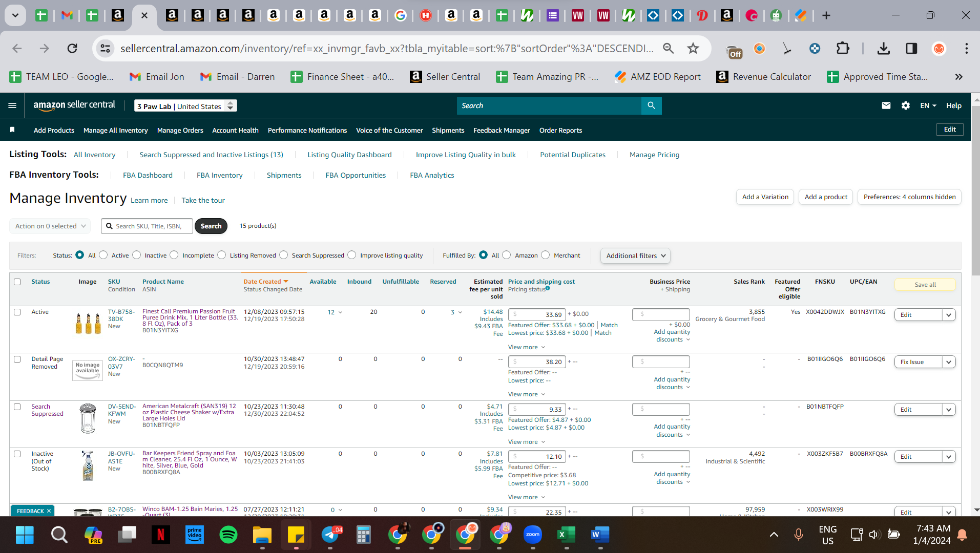The height and width of the screenshot is (553, 980).
Task: Click the price field showing 33.69
Action: coord(537,314)
